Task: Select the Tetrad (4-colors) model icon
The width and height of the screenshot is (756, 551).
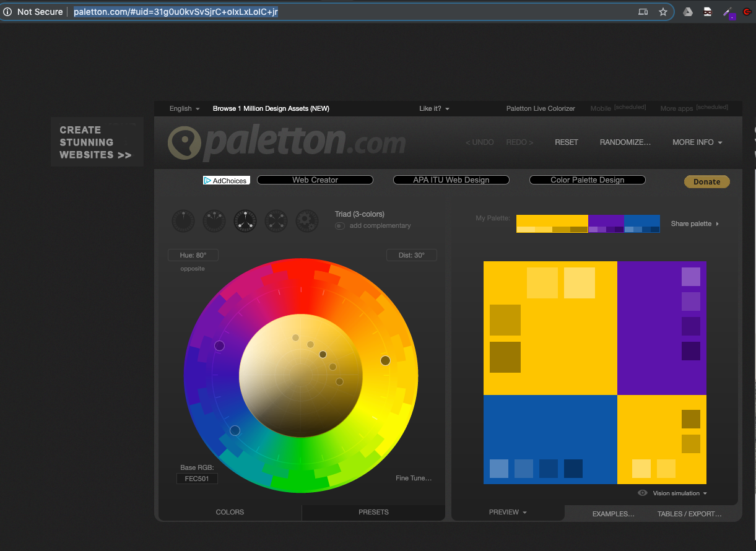Action: [276, 221]
